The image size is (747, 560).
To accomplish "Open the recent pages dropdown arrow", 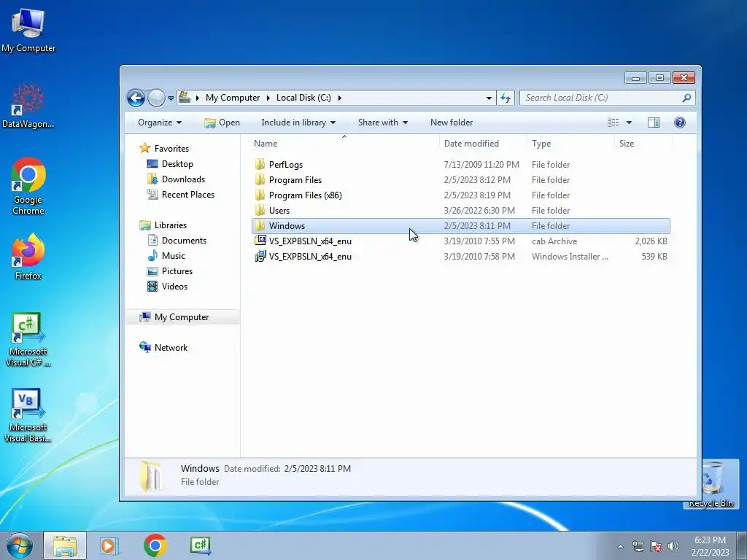I will click(171, 98).
